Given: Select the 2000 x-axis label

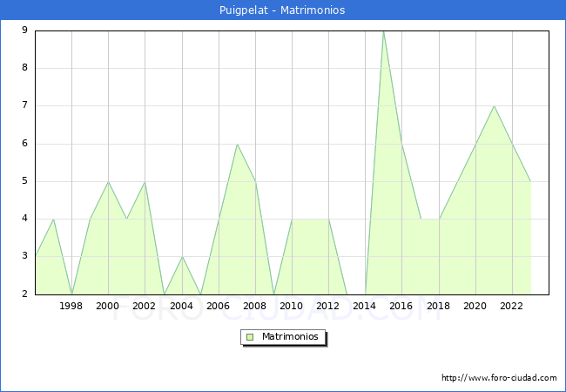Looking at the screenshot, I should 108,306.
